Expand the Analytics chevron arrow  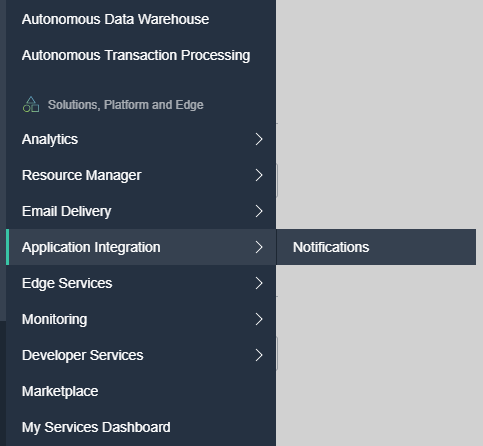pos(259,139)
